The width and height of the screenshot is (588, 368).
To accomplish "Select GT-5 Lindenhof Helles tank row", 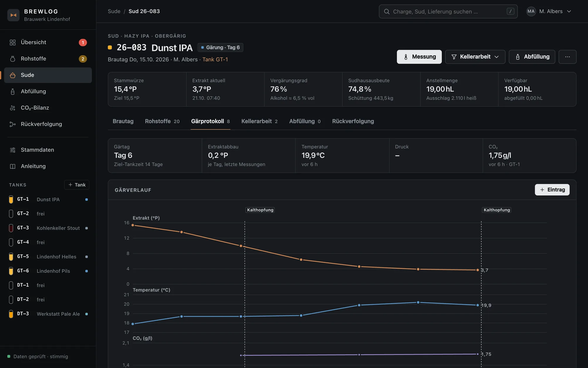I will coord(48,257).
